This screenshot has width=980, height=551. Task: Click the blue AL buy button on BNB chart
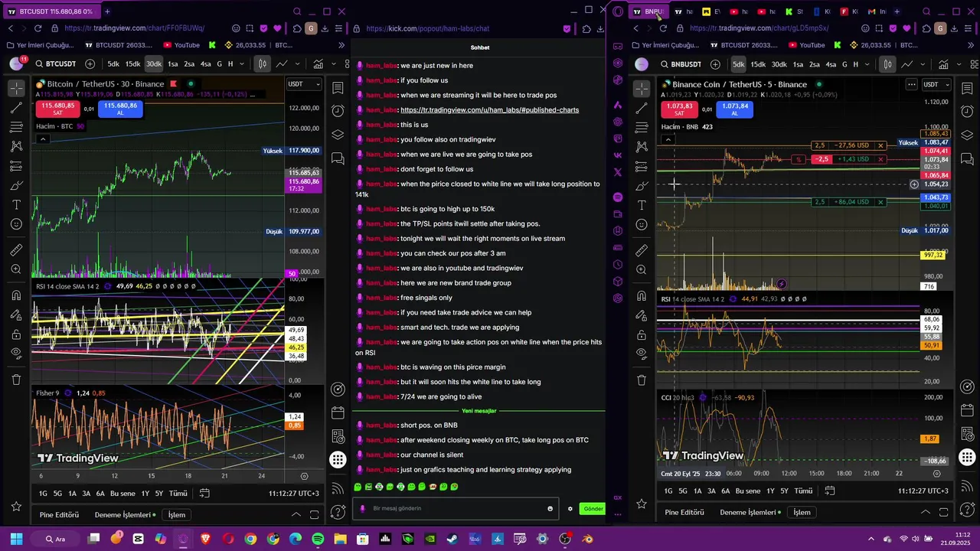(x=734, y=109)
